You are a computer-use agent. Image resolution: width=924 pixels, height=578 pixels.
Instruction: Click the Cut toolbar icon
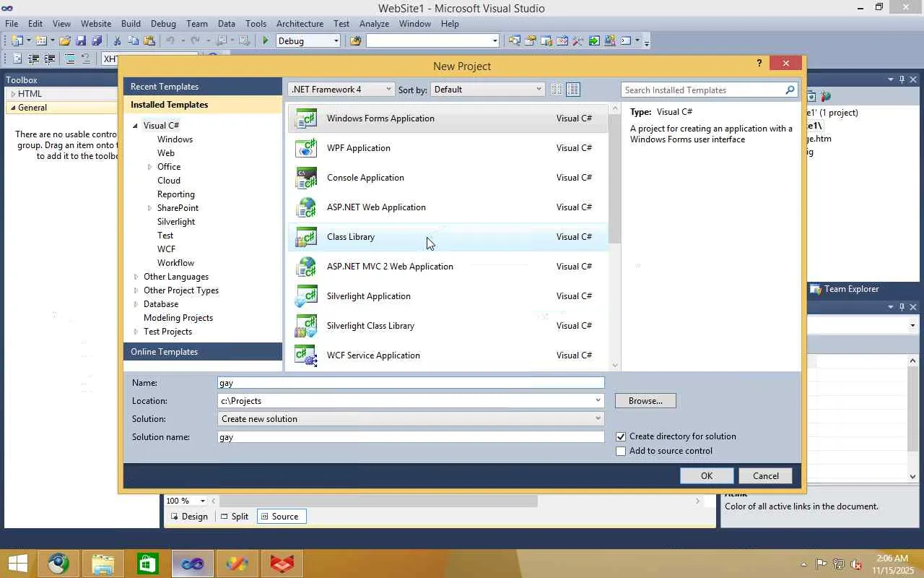118,41
